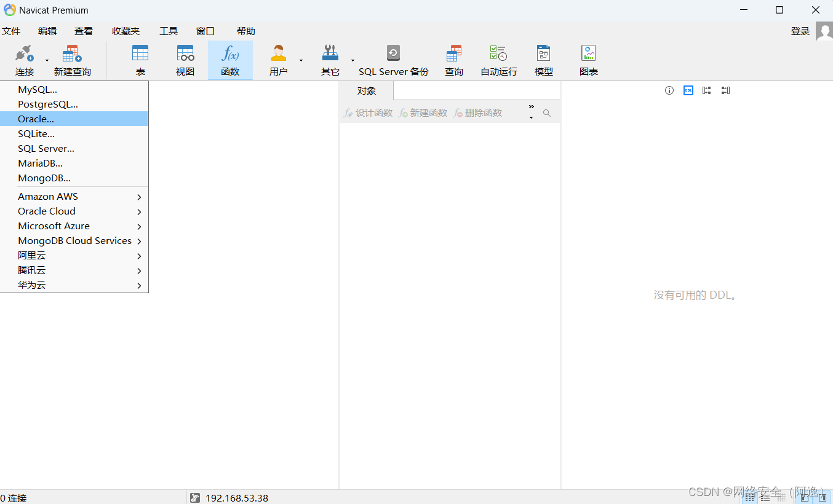Click the 设计函数 (Design Function) button
Viewport: 833px width, 504px height.
368,113
